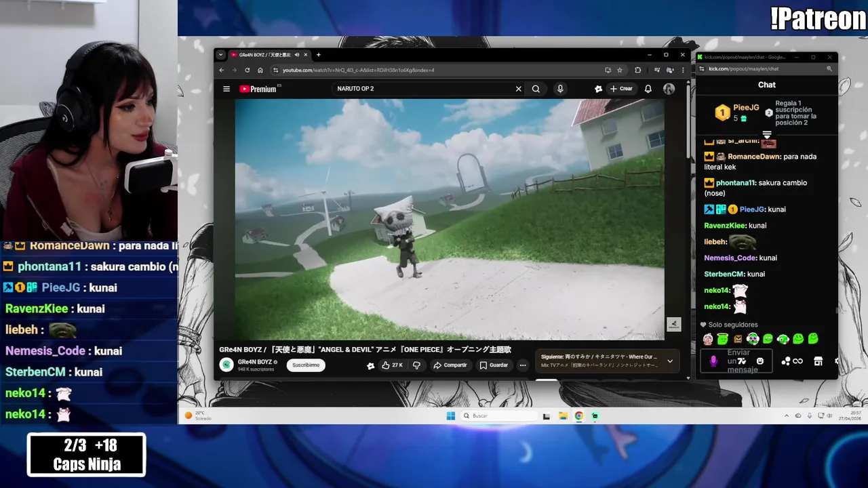Screen dimensions: 868x488
Task: Click RavenzKiee username in Kick chat
Action: 725,226
